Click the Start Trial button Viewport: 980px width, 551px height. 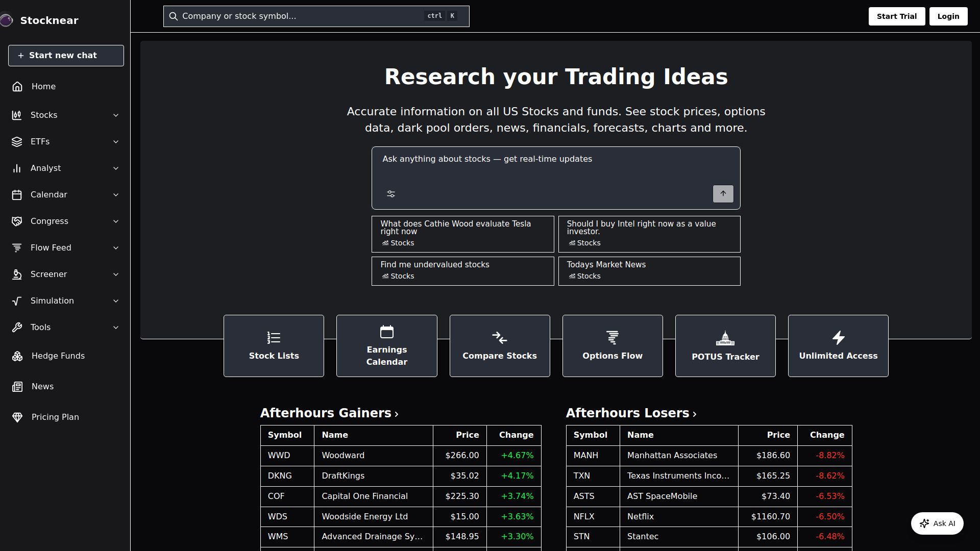[x=896, y=16]
